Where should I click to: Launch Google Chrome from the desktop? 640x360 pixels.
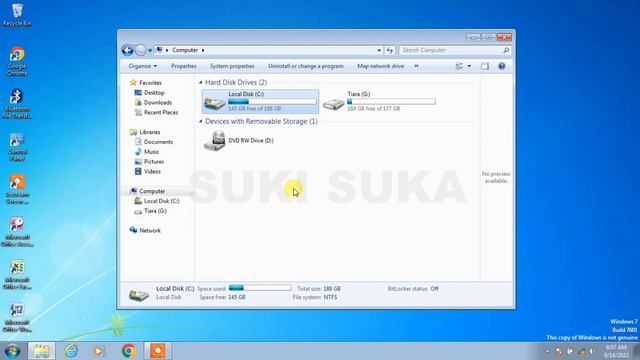point(17,61)
